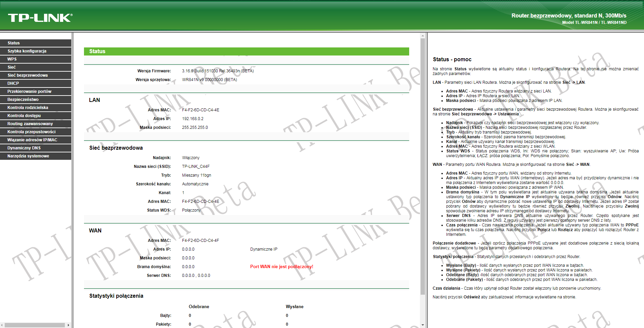This screenshot has height=328, width=644.
Task: Click the red Port WAN nie jest podłączony warning
Action: pos(282,267)
